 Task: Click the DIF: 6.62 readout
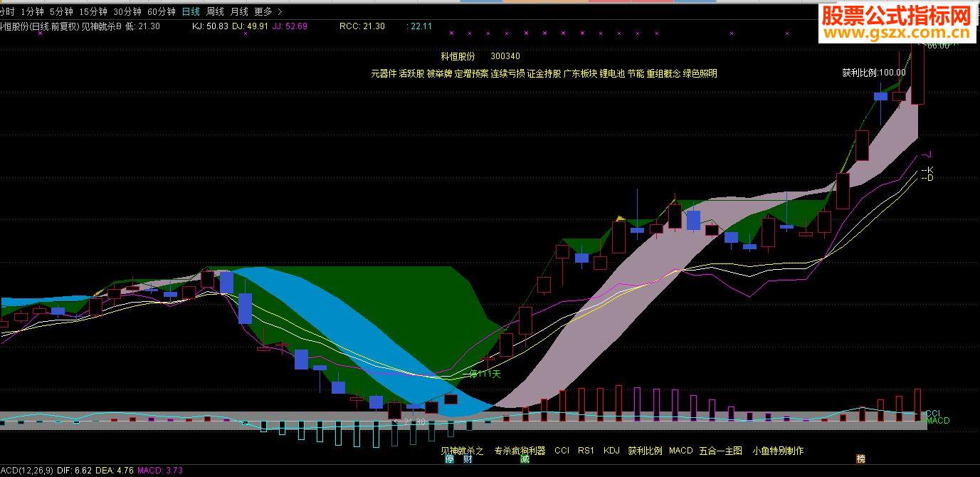tap(75, 471)
